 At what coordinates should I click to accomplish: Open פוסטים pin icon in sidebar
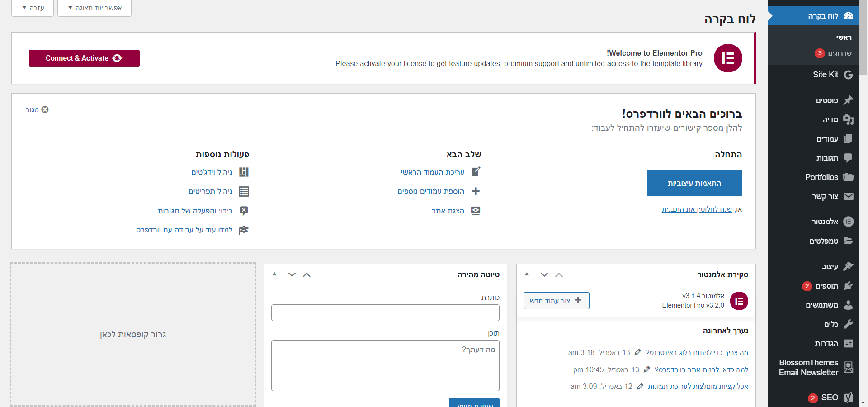[x=849, y=100]
